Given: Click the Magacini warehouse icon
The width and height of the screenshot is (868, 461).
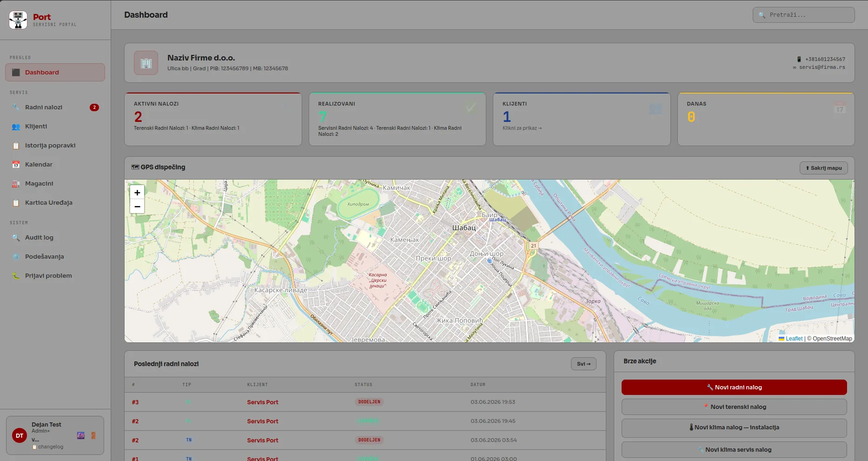Looking at the screenshot, I should [x=16, y=184].
